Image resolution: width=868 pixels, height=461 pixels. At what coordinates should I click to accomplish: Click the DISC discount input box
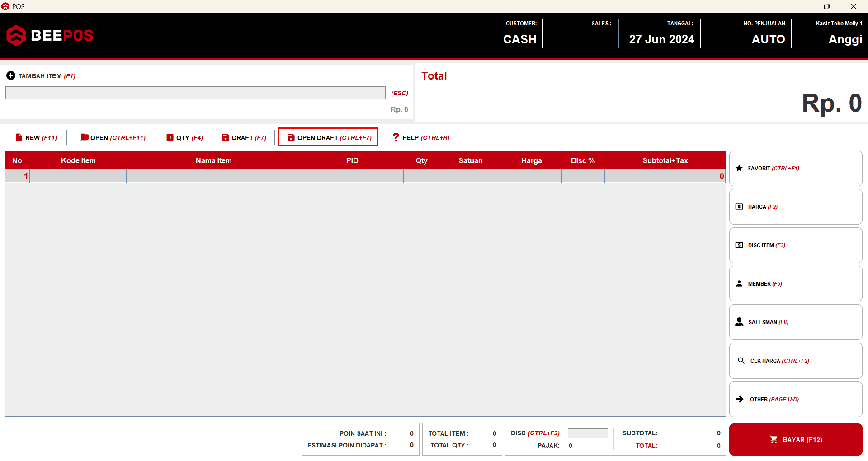(588, 433)
